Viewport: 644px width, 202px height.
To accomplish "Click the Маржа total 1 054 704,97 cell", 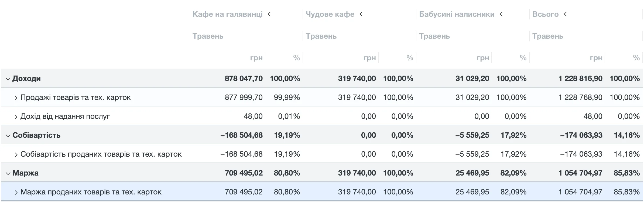I will coord(580,173).
